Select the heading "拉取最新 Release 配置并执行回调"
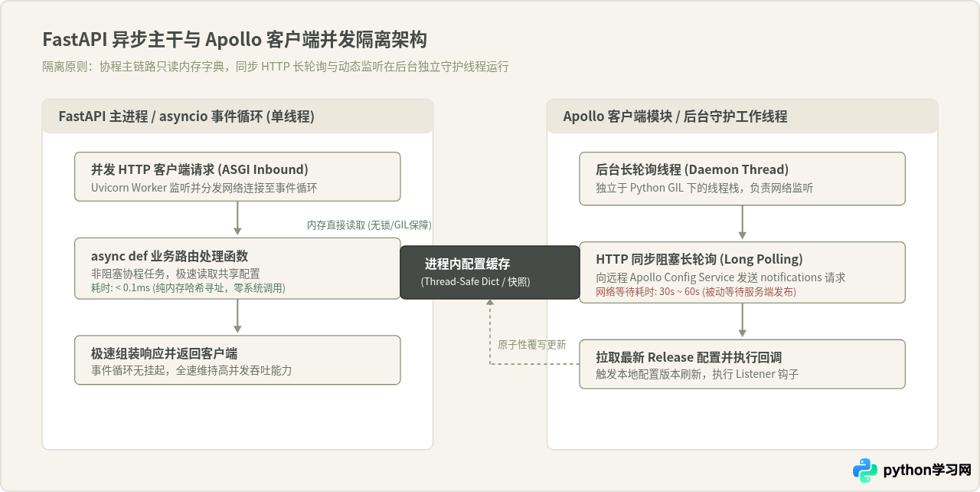The width and height of the screenshot is (980, 492). point(688,357)
